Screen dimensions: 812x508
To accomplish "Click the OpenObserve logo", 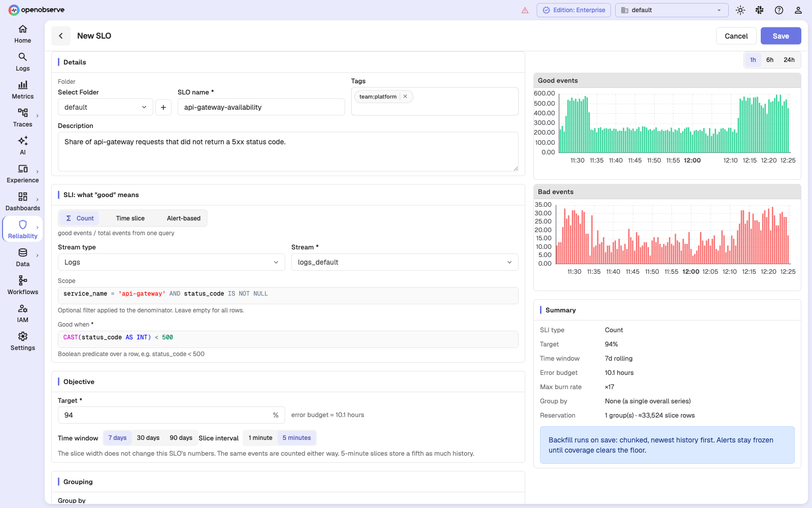I will pyautogui.click(x=37, y=10).
